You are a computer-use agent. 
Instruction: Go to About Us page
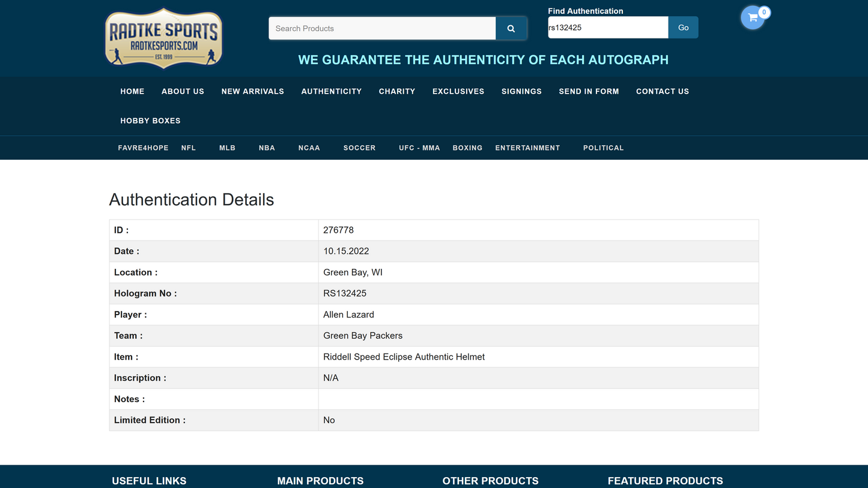click(183, 91)
